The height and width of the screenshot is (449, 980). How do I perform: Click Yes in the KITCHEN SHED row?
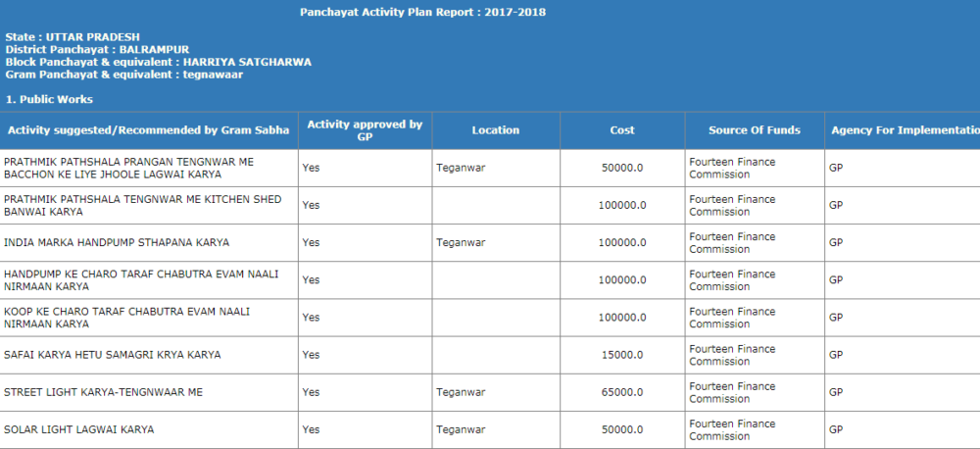click(311, 205)
